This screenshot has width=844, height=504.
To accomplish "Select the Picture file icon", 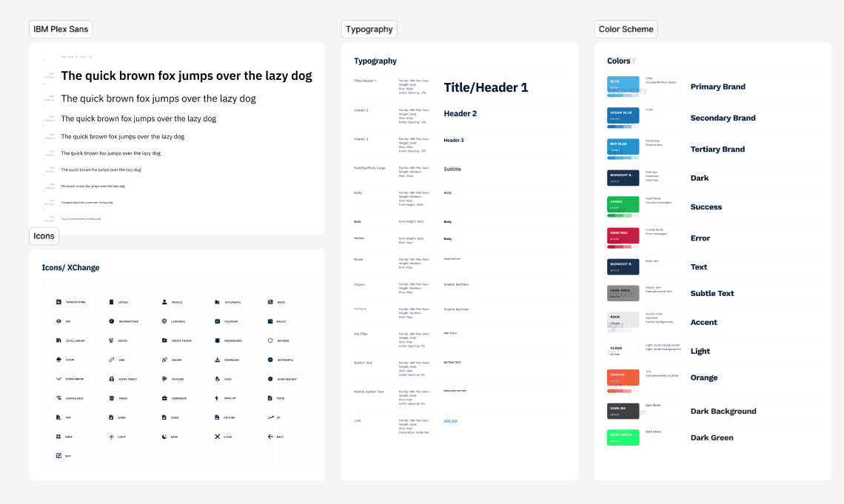I will (x=217, y=417).
